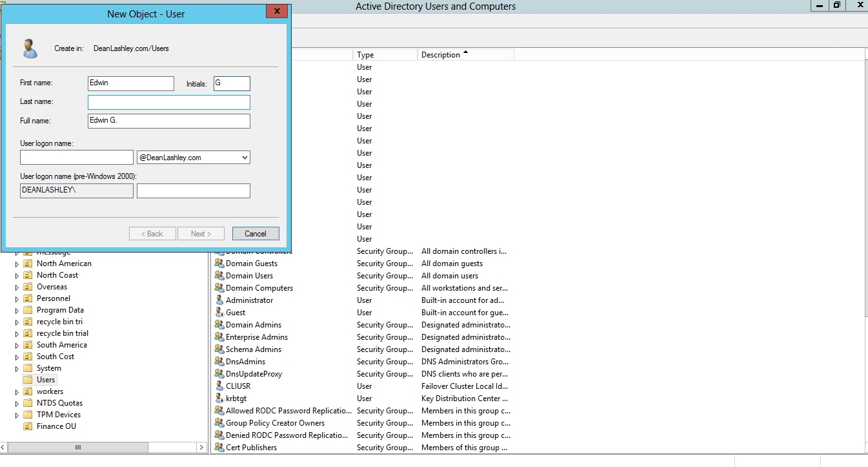This screenshot has height=467, width=868.
Task: Open the @DeanLashley.com domain suffix dropdown
Action: pos(243,158)
